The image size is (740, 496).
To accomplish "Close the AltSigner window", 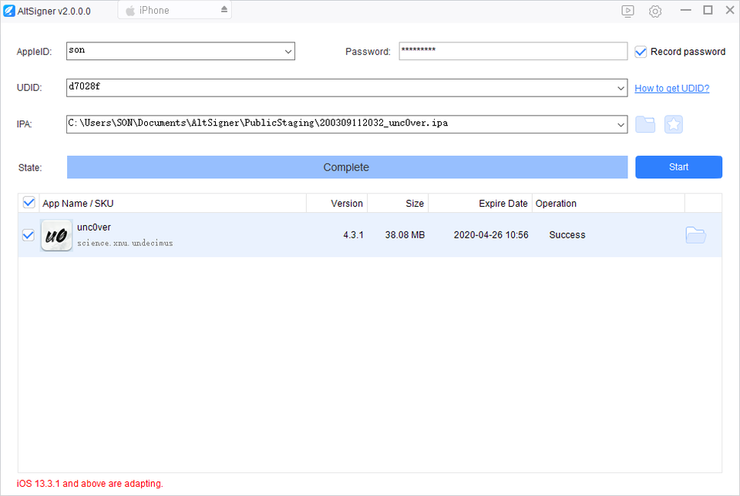I will point(730,10).
